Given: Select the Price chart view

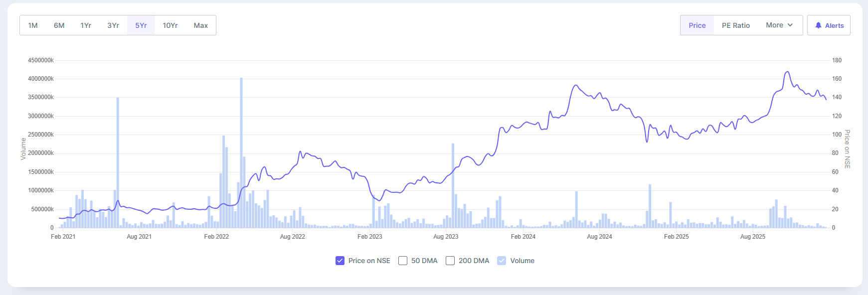Looking at the screenshot, I should point(697,25).
